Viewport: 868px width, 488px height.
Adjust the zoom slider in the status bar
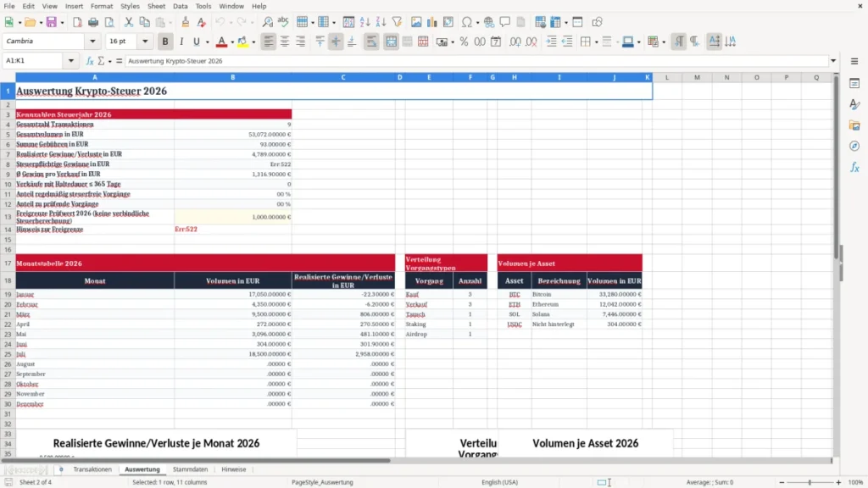coord(810,482)
